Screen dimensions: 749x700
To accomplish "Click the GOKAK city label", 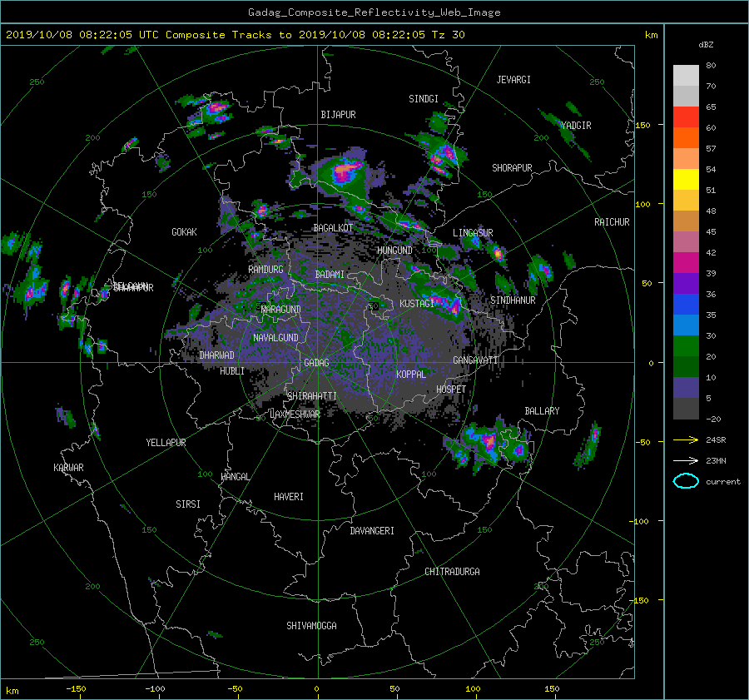I will coord(184,231).
